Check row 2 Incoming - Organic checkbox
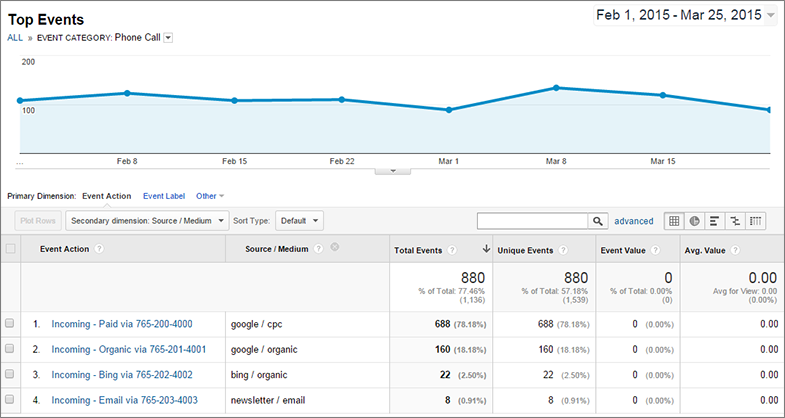Image resolution: width=785 pixels, height=418 pixels. (10, 349)
